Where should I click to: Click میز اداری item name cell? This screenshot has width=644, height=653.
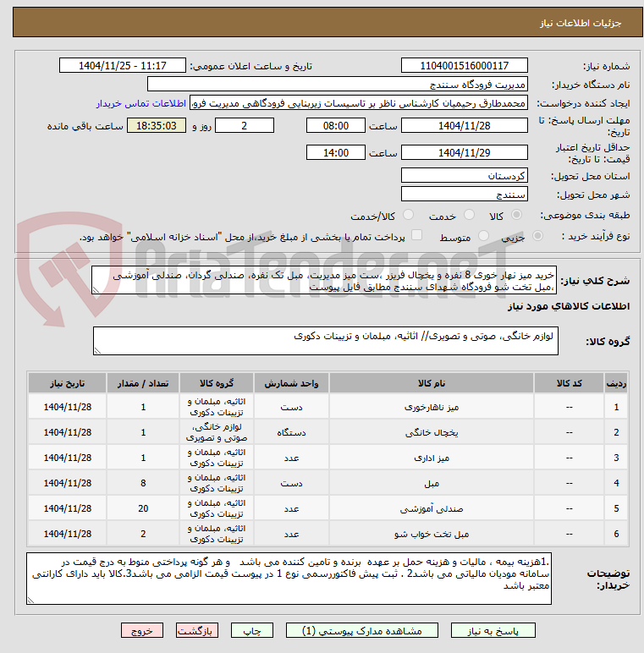point(431,458)
